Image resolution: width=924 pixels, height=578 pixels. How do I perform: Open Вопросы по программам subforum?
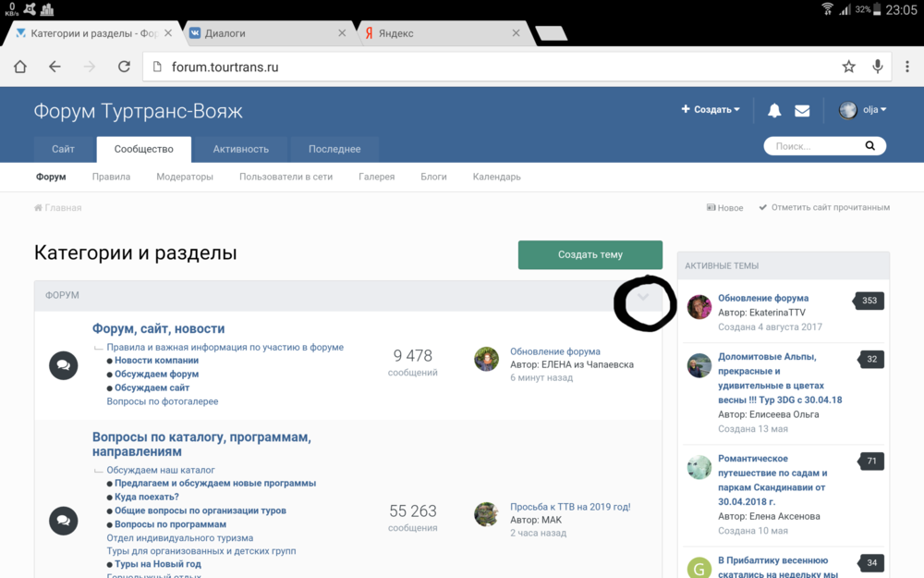click(170, 524)
